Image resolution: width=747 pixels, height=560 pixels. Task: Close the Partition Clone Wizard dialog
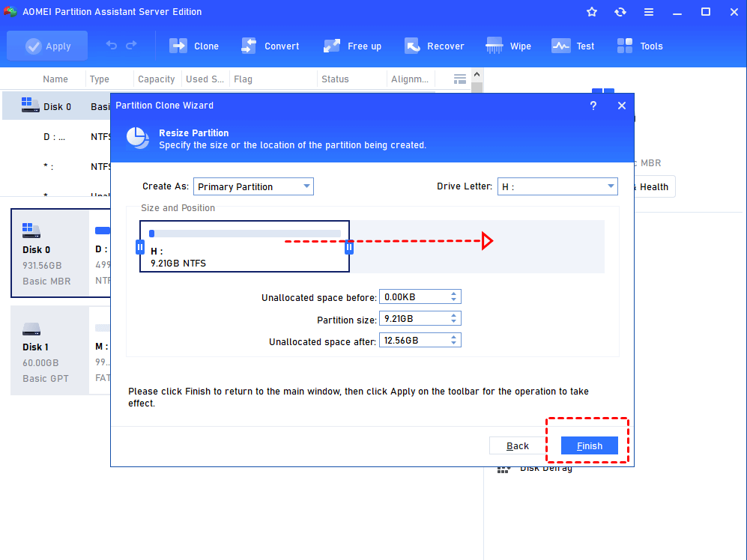click(x=622, y=106)
